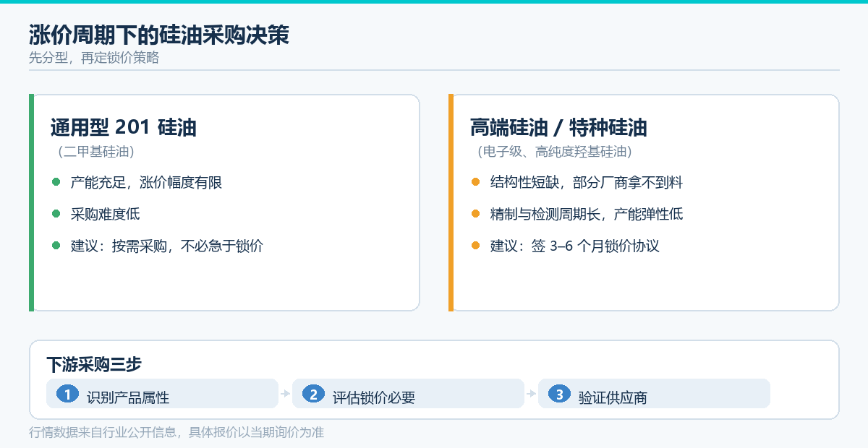Click the number 3 circle badge
Image resolution: width=868 pixels, height=448 pixels.
click(x=559, y=394)
